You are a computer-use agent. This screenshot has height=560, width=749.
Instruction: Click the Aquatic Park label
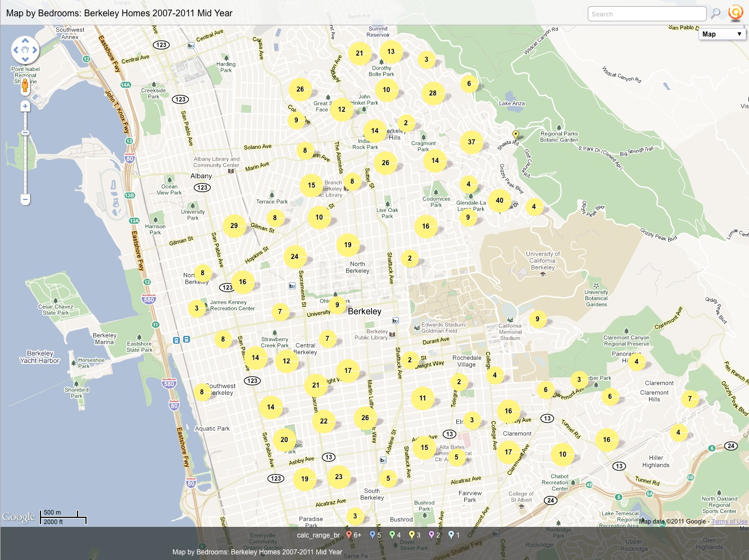[212, 429]
